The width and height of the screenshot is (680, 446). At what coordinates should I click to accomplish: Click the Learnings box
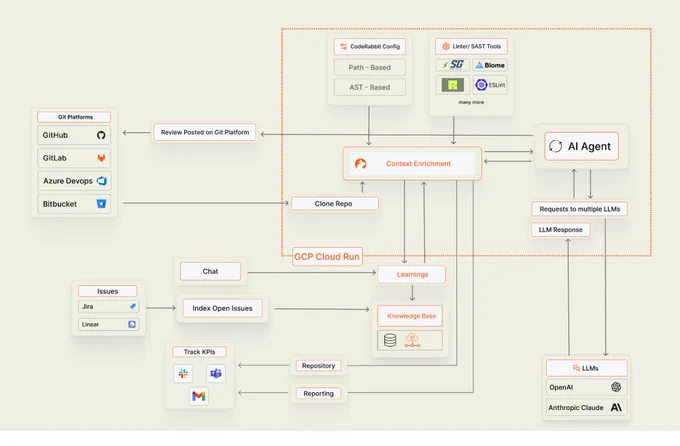412,274
